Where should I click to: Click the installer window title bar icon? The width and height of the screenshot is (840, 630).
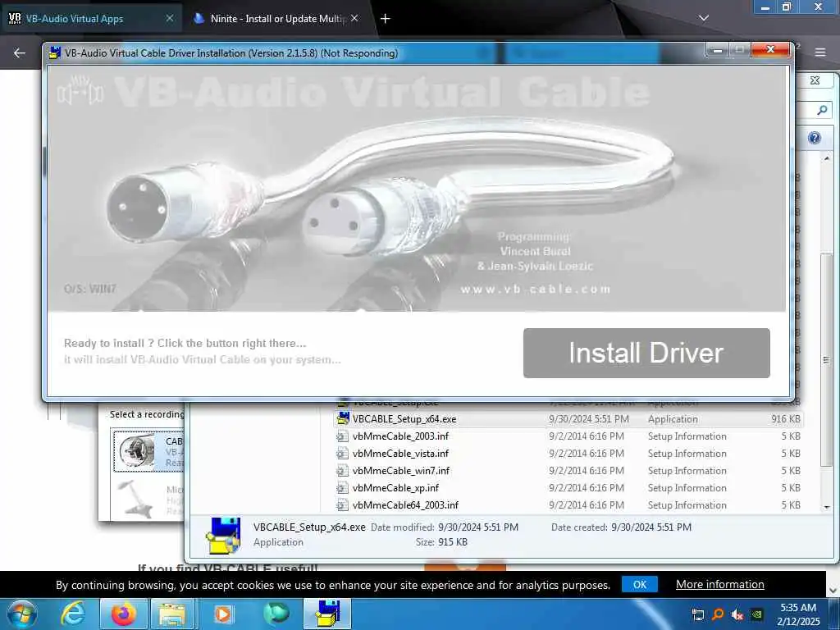click(54, 53)
